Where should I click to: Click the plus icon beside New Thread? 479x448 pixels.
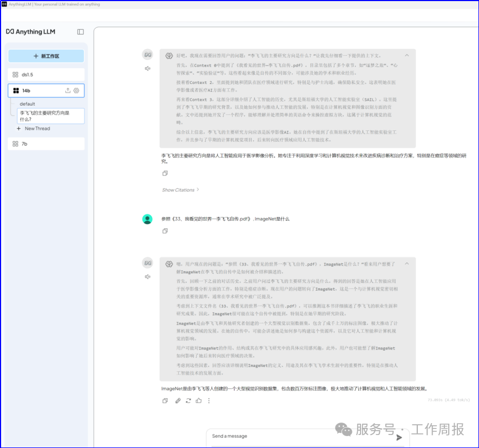point(18,129)
